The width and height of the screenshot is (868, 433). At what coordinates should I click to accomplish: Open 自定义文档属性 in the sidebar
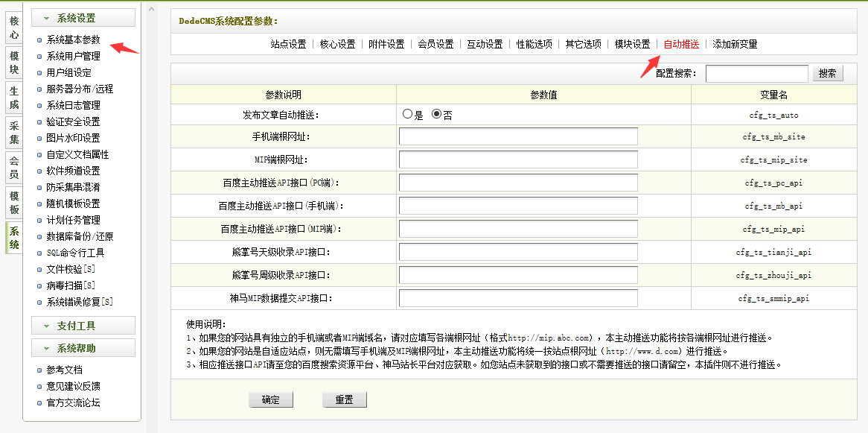tap(78, 154)
